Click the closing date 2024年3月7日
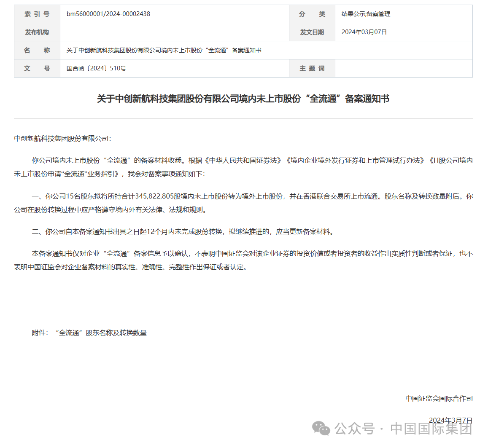Viewport: 488px width, 448px height. (450, 420)
